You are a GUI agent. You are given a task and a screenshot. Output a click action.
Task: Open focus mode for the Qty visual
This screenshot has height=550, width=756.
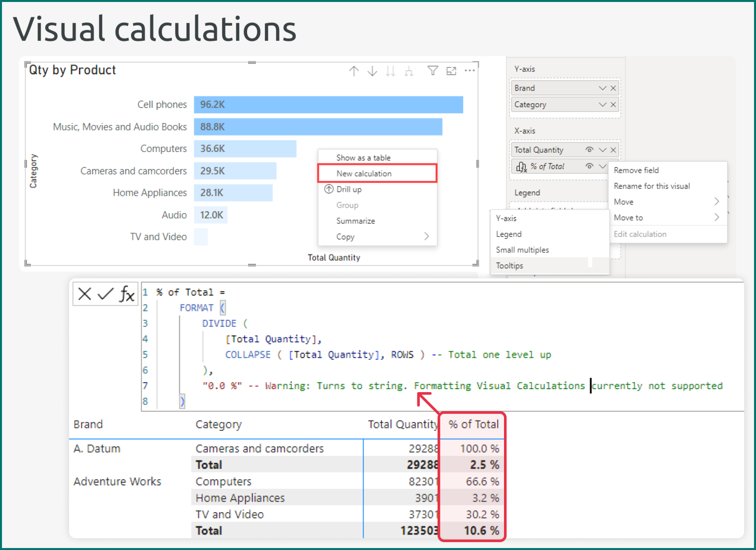tap(451, 71)
